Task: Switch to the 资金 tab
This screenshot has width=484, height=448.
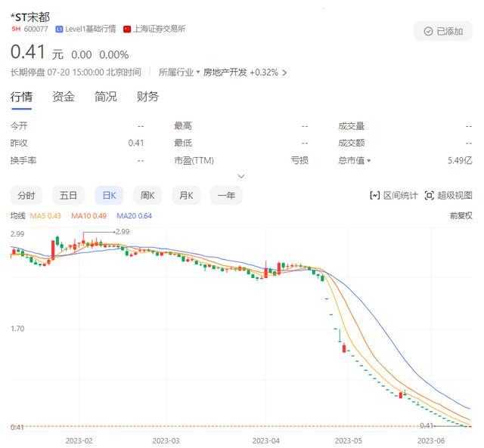Action: [64, 97]
